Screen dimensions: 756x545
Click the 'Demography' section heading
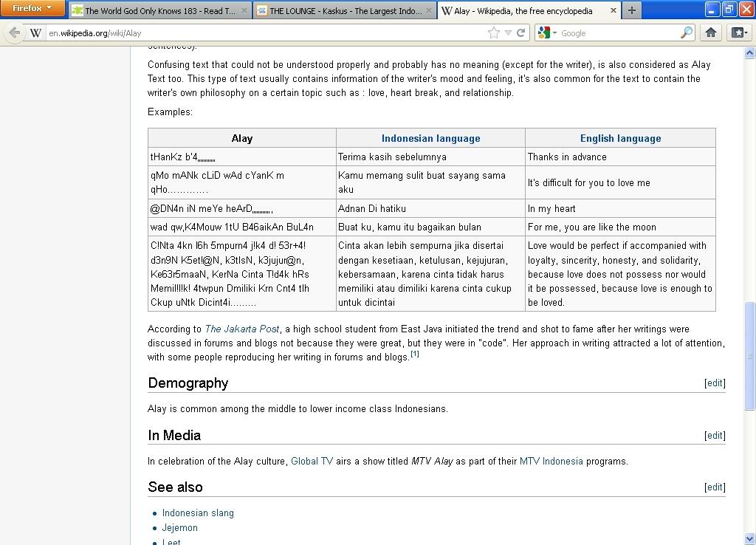tap(188, 383)
